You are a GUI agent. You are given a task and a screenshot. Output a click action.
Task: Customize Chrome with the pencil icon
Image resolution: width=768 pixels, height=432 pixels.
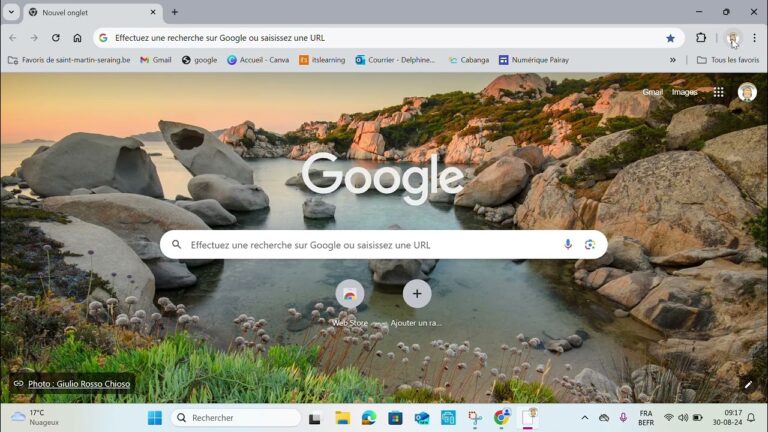pos(748,384)
